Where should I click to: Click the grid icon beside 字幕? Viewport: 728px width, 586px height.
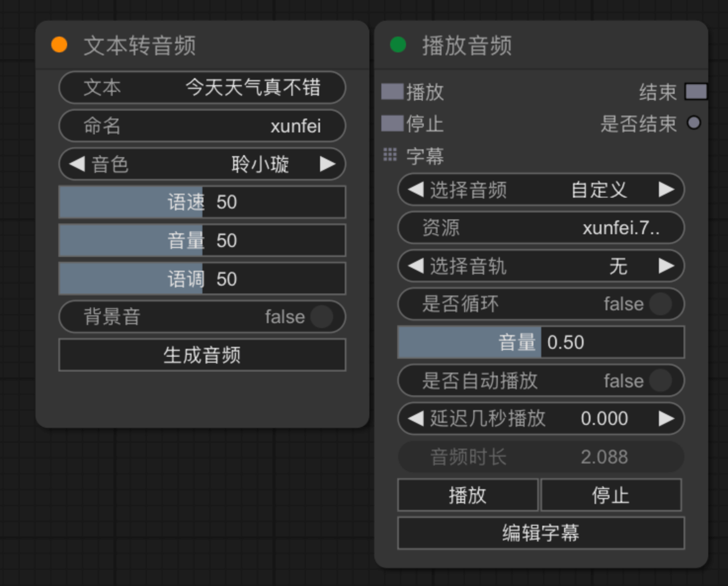pyautogui.click(x=390, y=155)
